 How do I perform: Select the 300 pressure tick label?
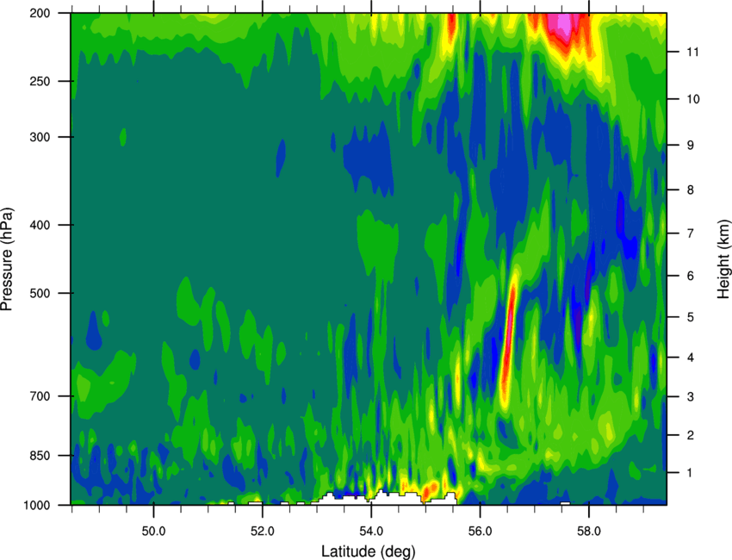tap(40, 137)
